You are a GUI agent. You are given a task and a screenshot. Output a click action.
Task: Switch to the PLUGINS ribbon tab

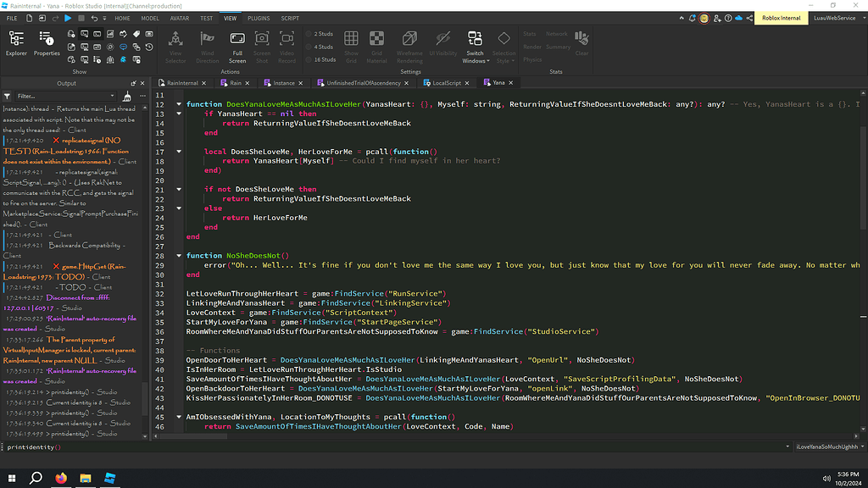tap(259, 18)
